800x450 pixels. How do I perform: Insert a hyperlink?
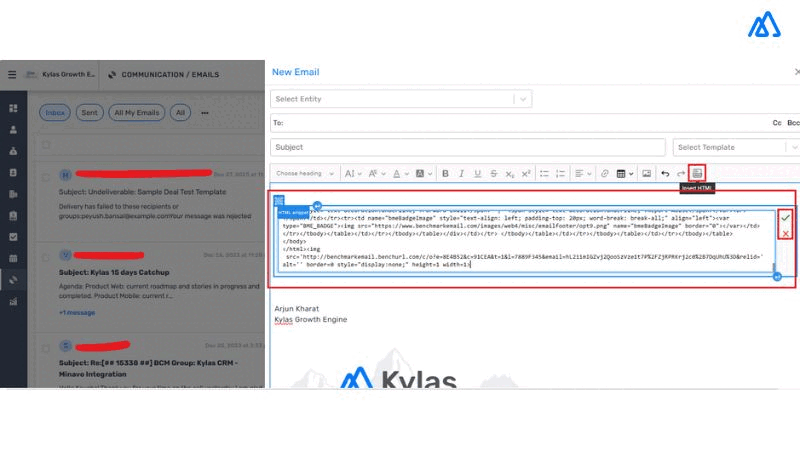[605, 173]
